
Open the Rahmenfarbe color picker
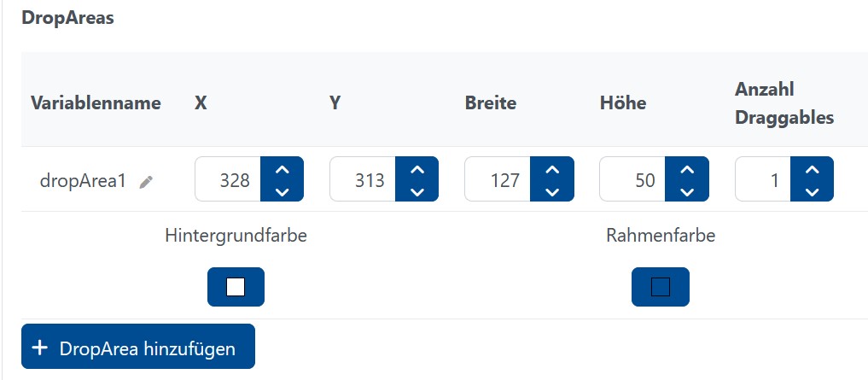tap(660, 287)
